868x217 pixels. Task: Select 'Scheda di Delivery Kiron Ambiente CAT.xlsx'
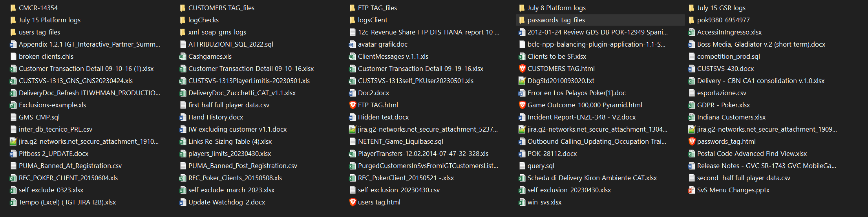point(592,178)
